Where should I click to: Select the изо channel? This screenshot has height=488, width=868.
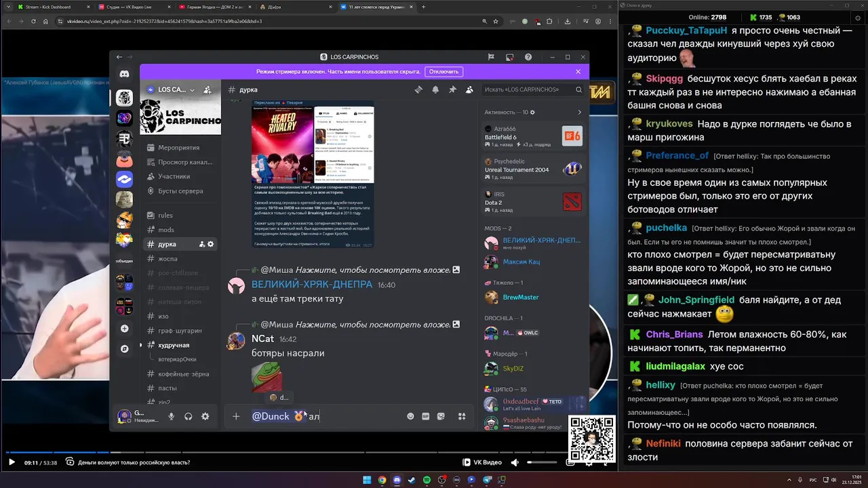coord(180,316)
